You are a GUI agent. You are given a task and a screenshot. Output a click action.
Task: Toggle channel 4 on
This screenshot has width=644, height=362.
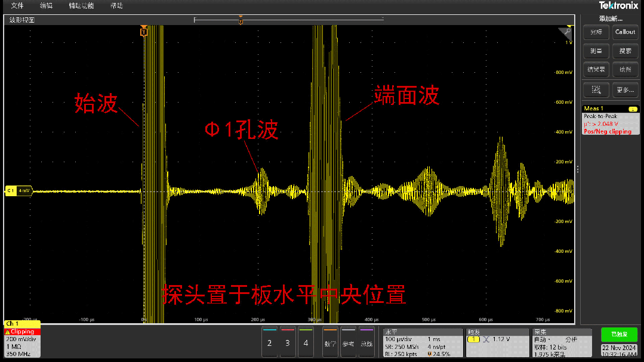tap(306, 343)
